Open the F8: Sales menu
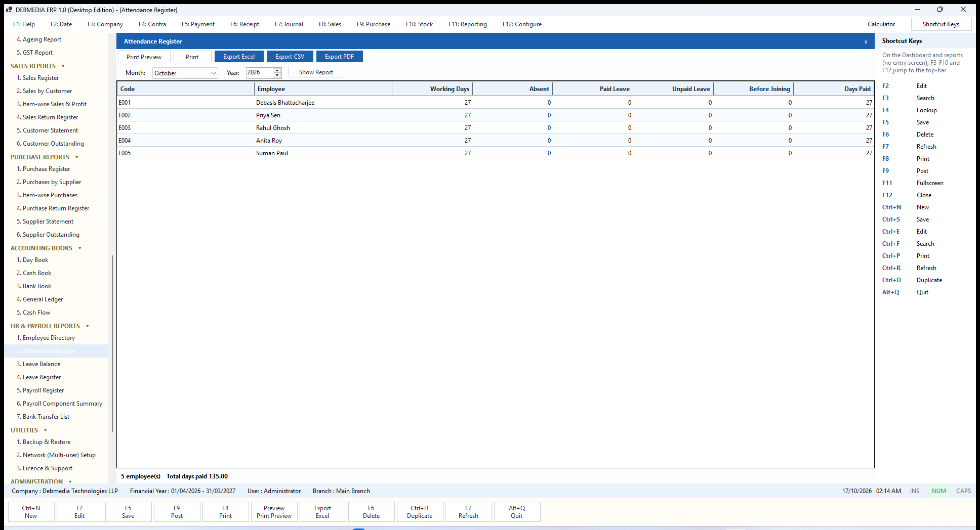 tap(330, 24)
